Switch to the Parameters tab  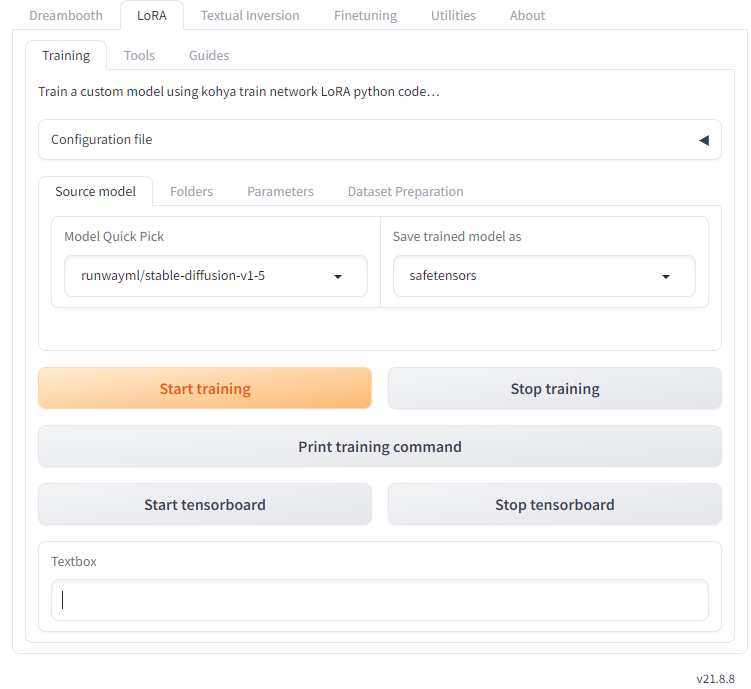coord(280,192)
